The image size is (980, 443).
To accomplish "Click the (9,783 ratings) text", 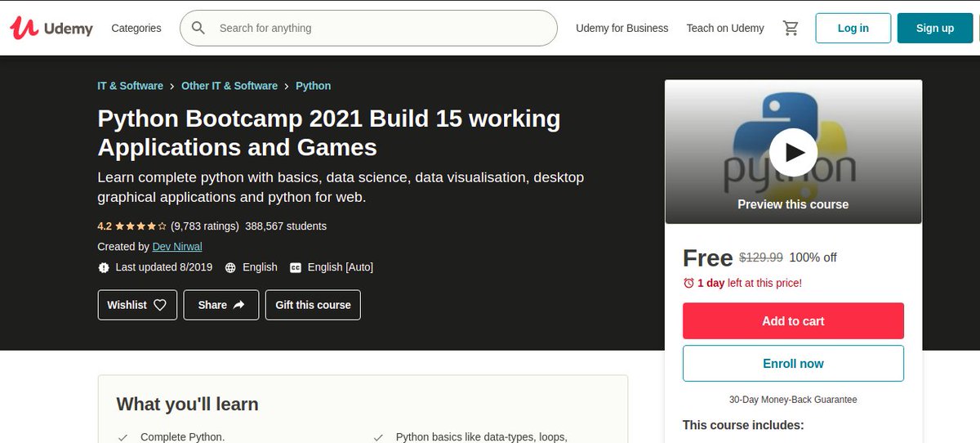I will (x=205, y=226).
